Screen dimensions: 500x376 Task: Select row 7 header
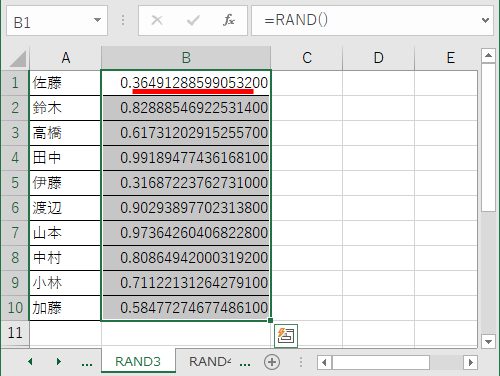[15, 233]
